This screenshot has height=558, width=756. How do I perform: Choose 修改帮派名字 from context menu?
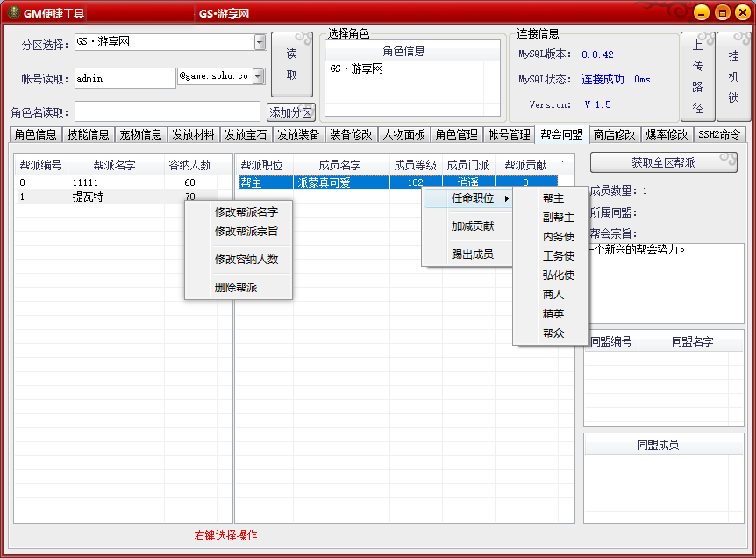pos(246,212)
